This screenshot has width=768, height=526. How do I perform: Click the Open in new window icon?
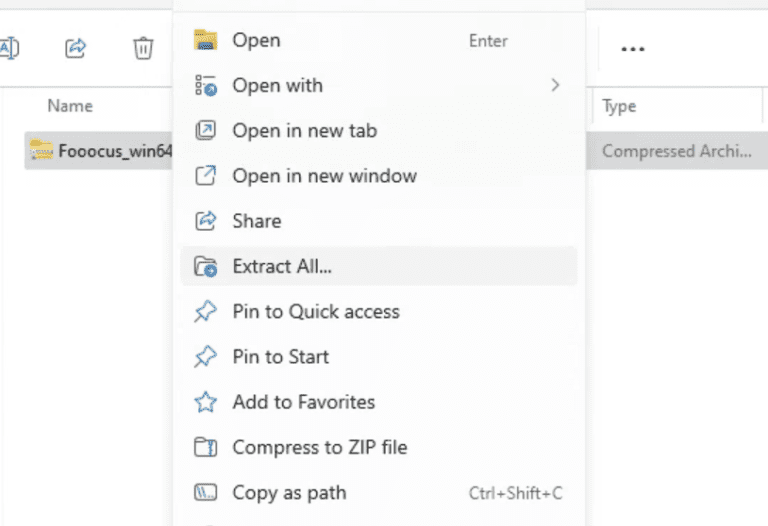(x=205, y=176)
